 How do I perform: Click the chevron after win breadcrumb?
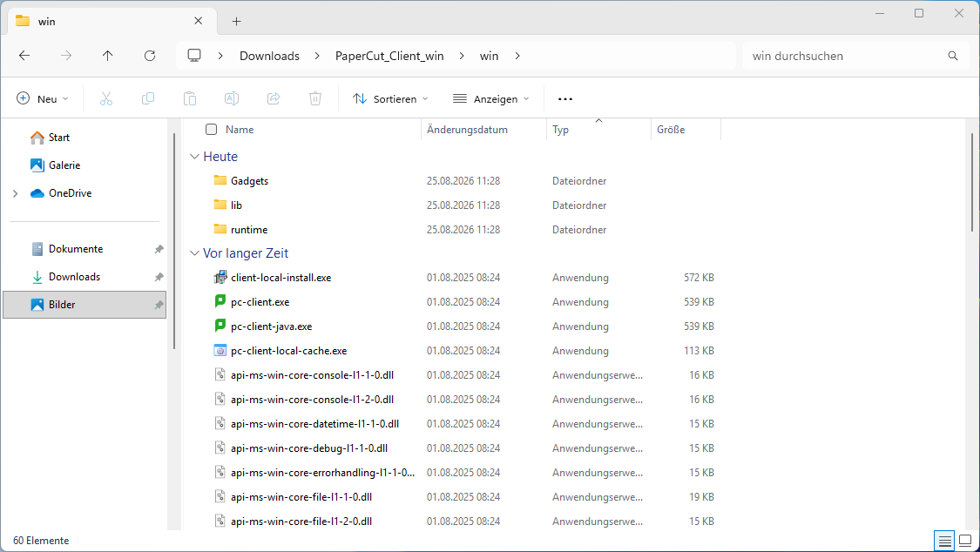pos(517,56)
